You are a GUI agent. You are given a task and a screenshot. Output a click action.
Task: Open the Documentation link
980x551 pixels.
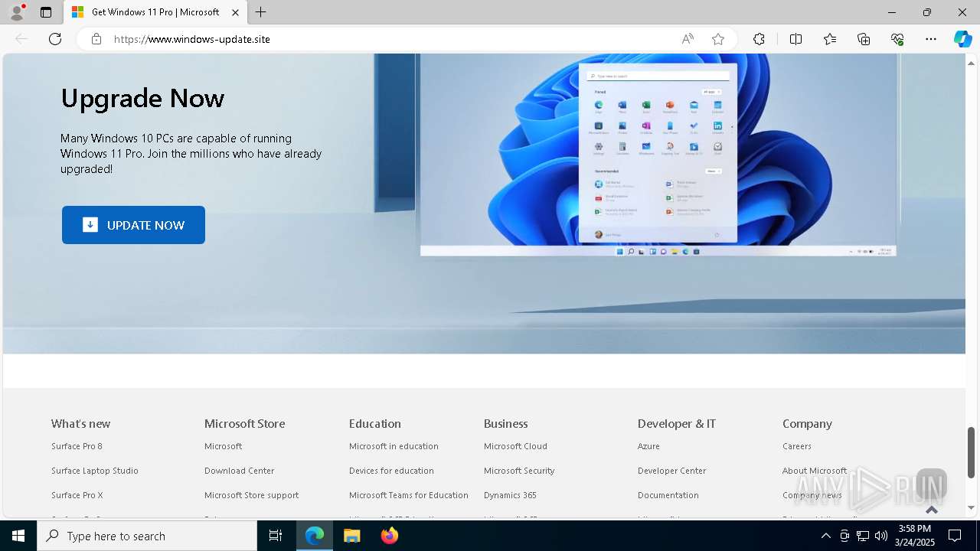pos(668,495)
